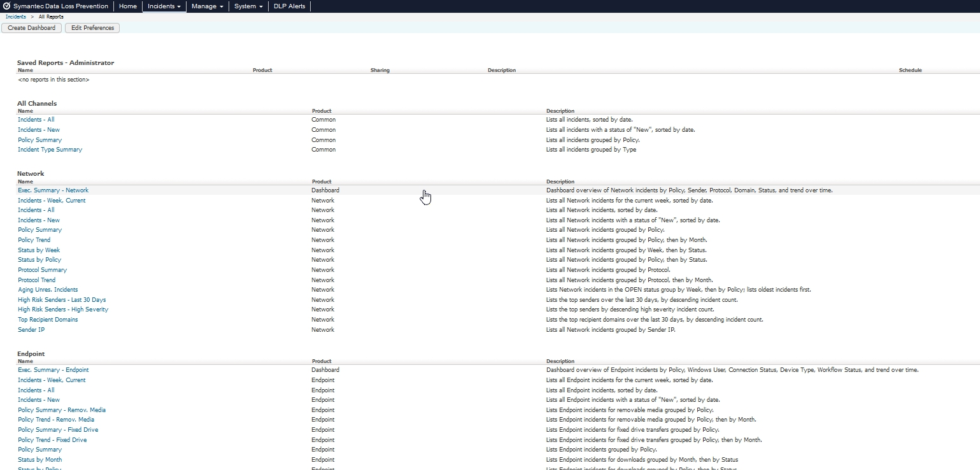Open the DLP Alerts menu item

click(290, 6)
